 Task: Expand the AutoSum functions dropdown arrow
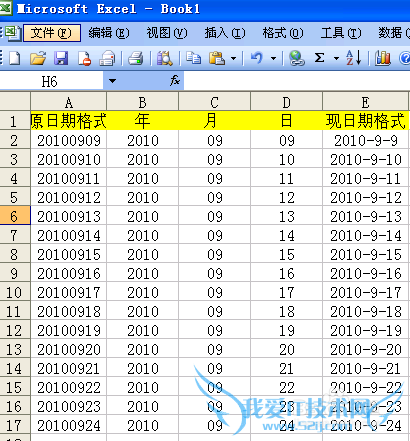[x=336, y=59]
